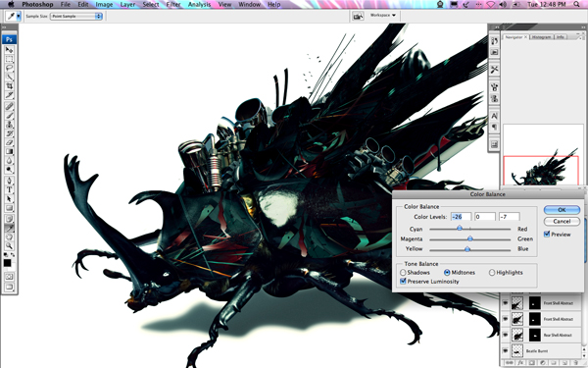
Task: Click the third Color Levels field -7
Action: 510,217
